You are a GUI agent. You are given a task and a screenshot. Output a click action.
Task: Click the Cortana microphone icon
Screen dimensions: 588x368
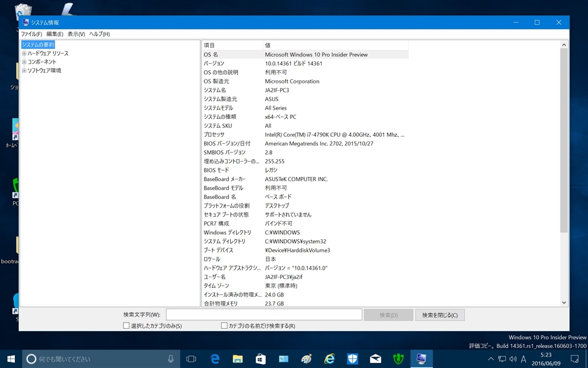tap(171, 359)
